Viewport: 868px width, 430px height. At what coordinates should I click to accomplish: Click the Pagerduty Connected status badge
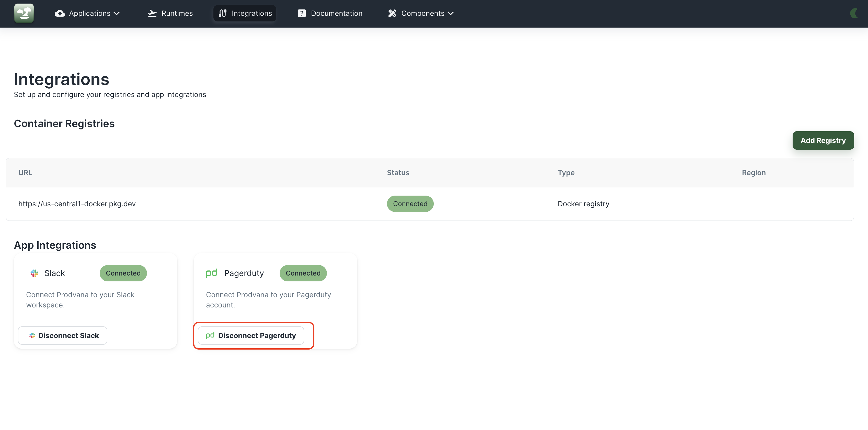click(x=303, y=273)
